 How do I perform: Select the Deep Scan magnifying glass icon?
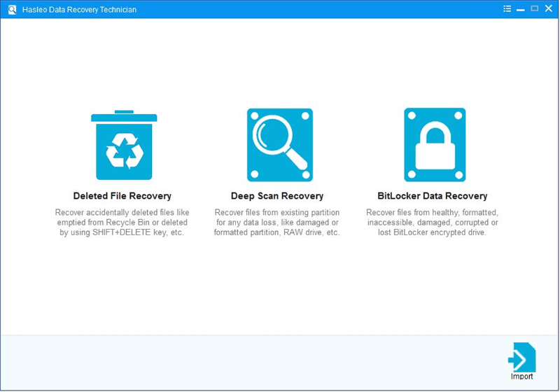coord(279,145)
